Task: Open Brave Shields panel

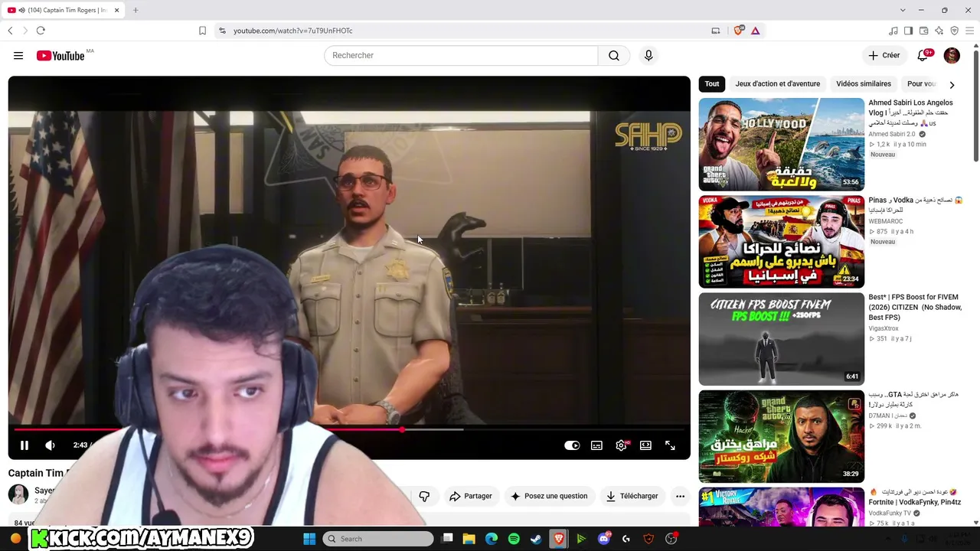Action: click(738, 31)
